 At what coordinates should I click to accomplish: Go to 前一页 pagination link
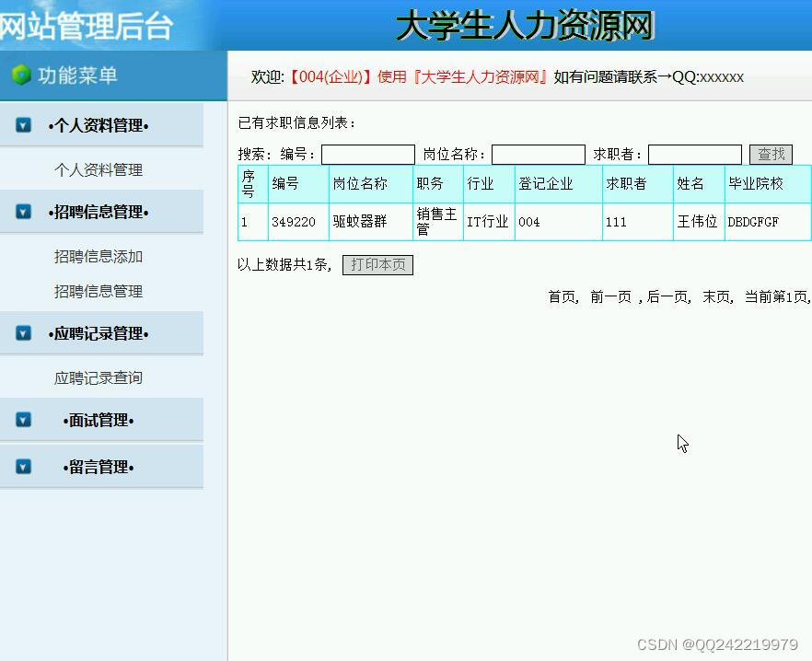611,296
